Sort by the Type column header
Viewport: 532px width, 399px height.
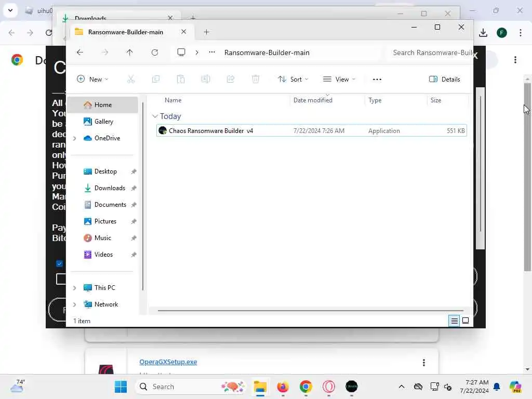[375, 100]
